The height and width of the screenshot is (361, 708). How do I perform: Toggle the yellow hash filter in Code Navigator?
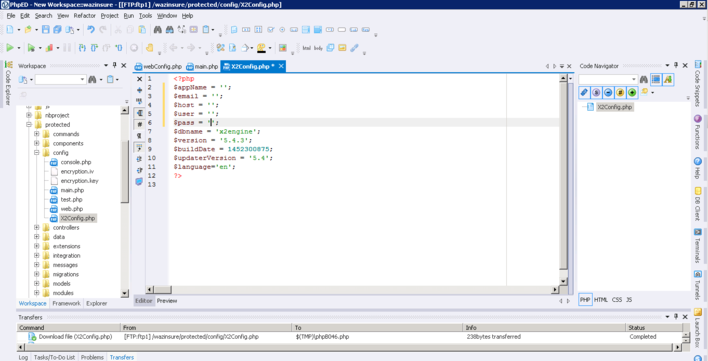[x=620, y=93]
